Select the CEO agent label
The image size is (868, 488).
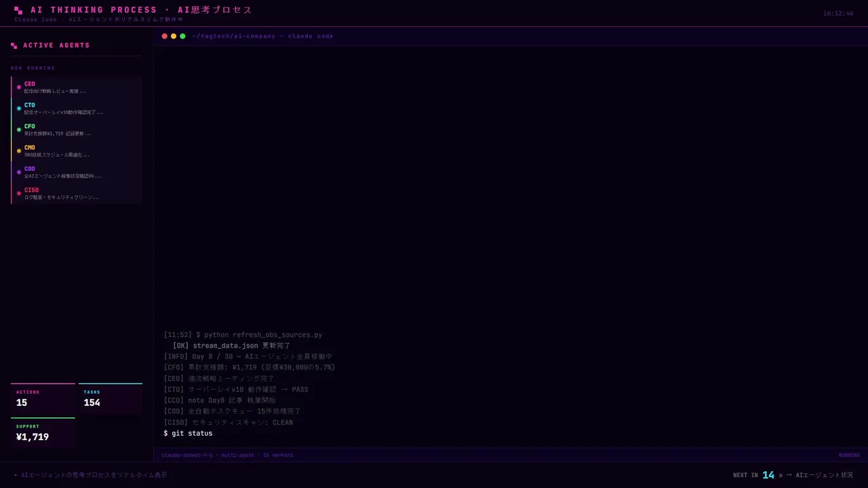coord(30,84)
